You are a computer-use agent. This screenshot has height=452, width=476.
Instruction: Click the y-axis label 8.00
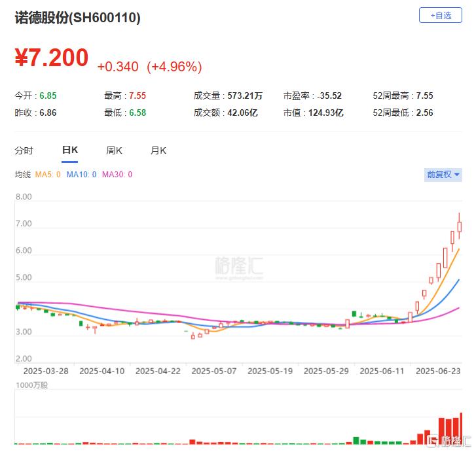click(x=24, y=197)
